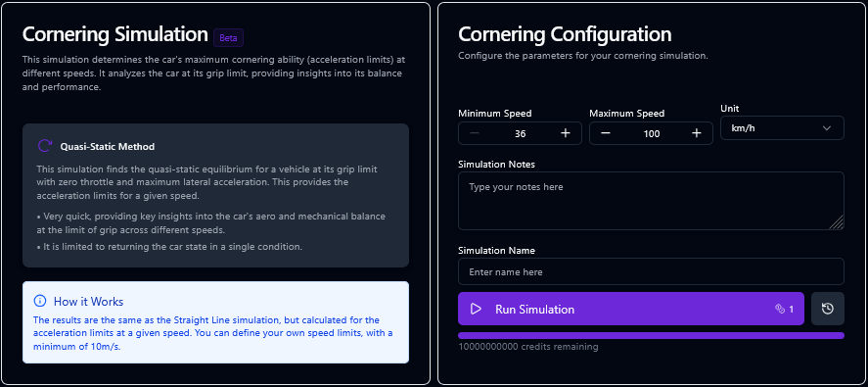Focus the Simulation Notes text area

point(651,201)
